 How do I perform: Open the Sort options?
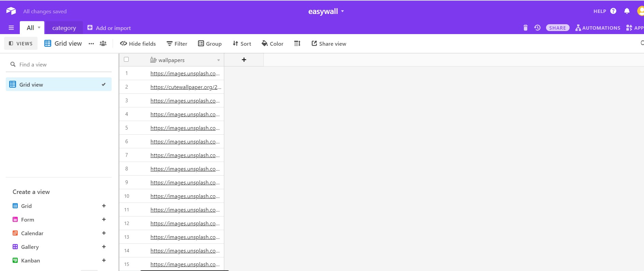242,44
